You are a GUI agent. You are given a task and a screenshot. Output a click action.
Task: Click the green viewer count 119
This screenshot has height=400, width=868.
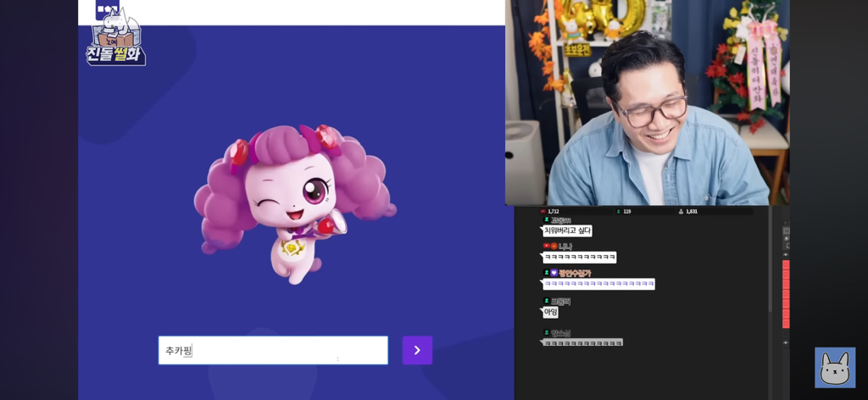[x=627, y=211]
